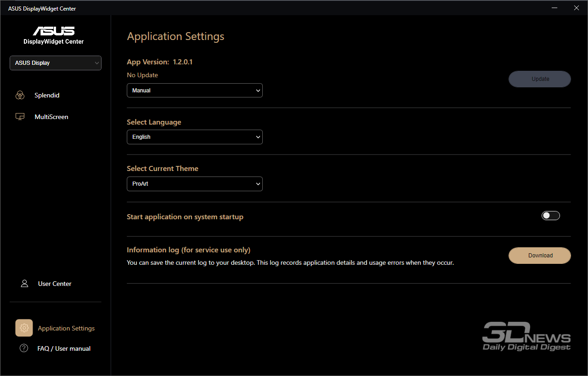Screen dimensions: 588x376
Task: Click the Splendid color circles icon
Action: [x=20, y=95]
